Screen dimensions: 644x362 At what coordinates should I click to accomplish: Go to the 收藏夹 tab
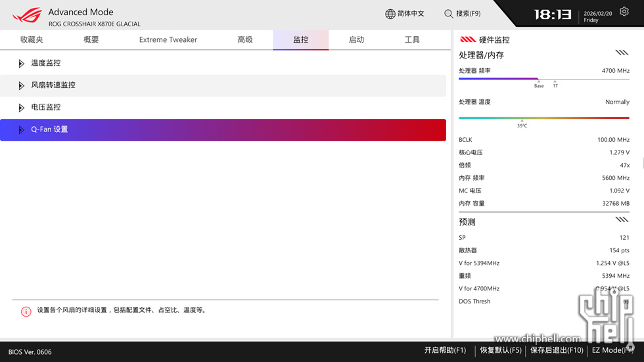32,39
